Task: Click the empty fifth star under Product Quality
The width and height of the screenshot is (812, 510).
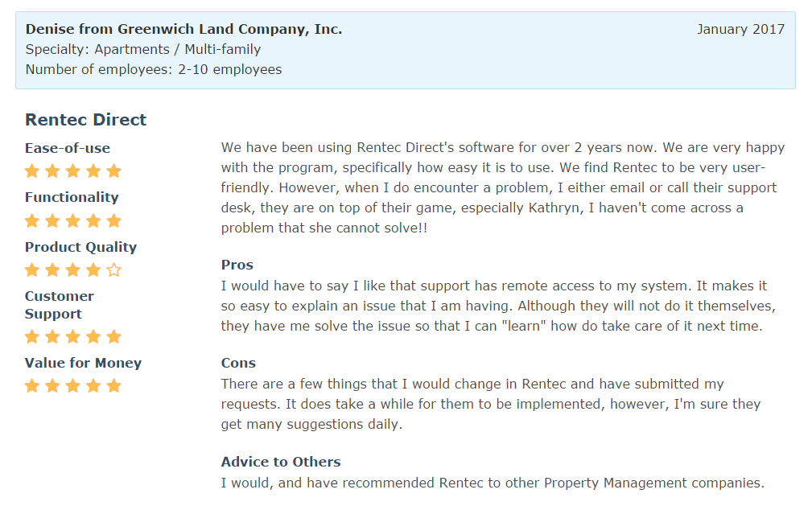Action: coord(113,270)
